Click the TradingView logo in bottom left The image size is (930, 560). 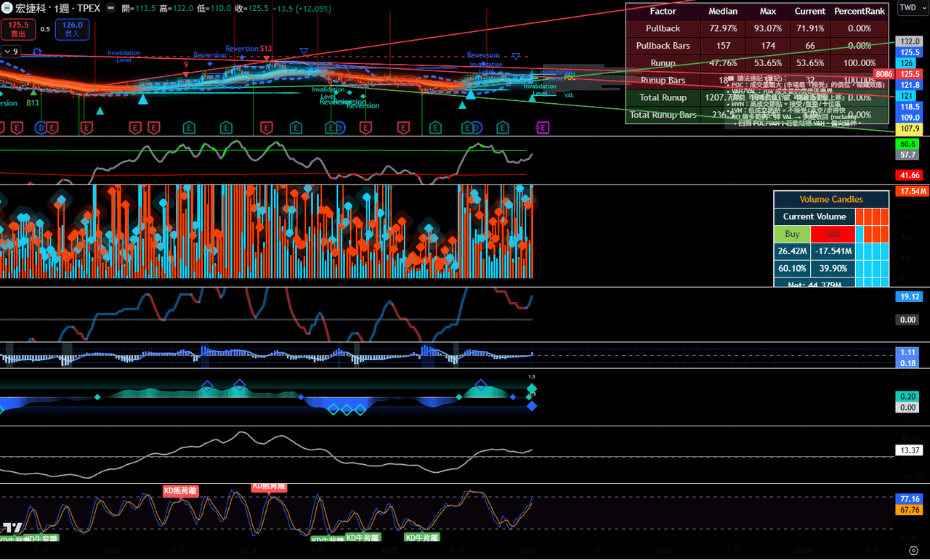point(11,528)
